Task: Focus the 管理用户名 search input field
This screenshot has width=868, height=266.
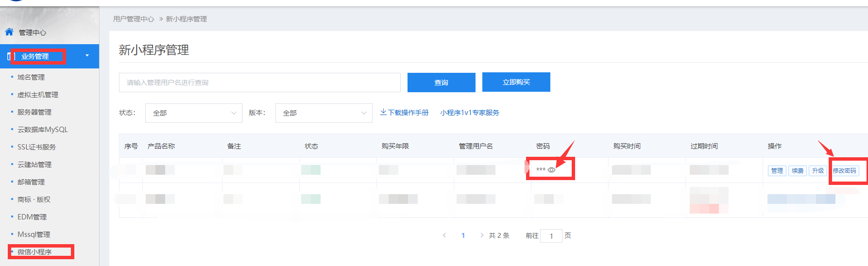Action: (x=259, y=83)
